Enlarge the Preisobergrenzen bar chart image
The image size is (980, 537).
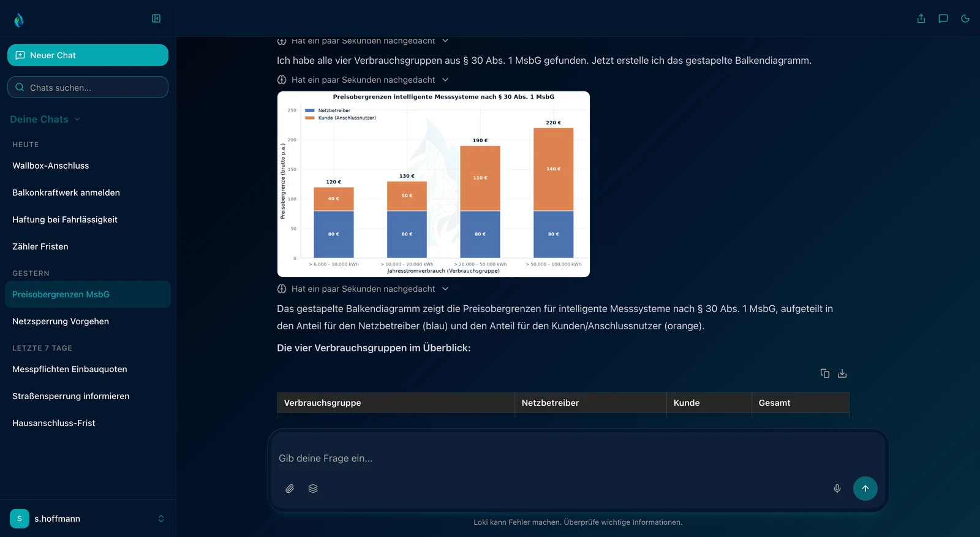tap(434, 184)
